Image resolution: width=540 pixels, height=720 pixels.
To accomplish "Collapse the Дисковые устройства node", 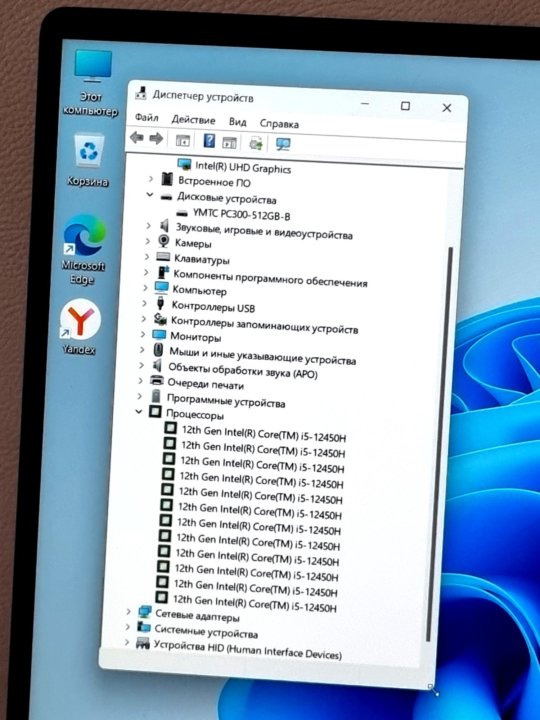I will point(150,195).
